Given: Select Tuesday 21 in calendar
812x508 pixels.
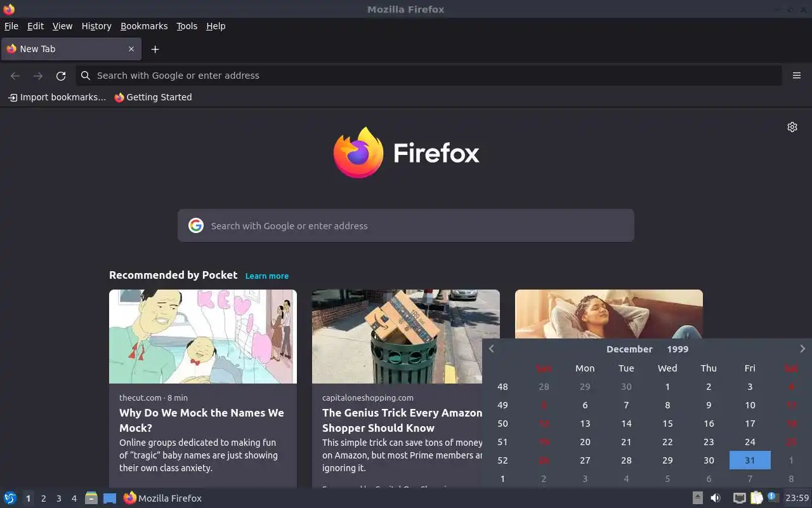Looking at the screenshot, I should click(626, 442).
